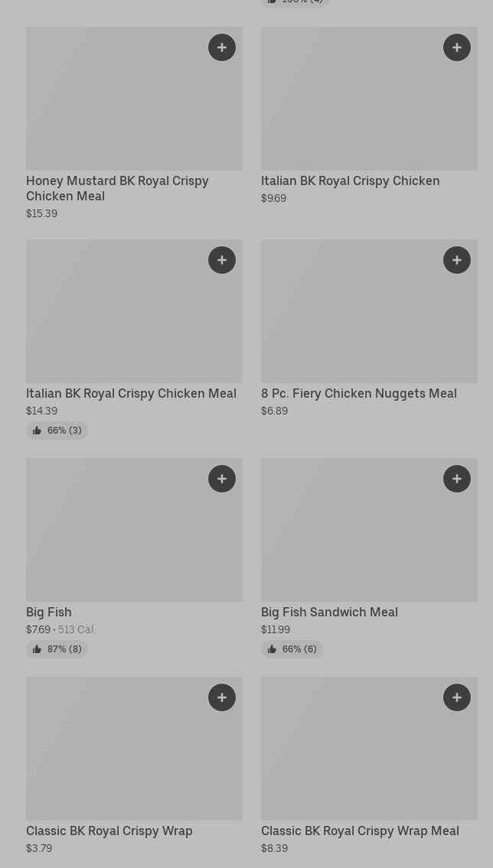Click Big Fish Sandwich Meal 66% rating
Screen dimensions: 493x868
tap(292, 649)
